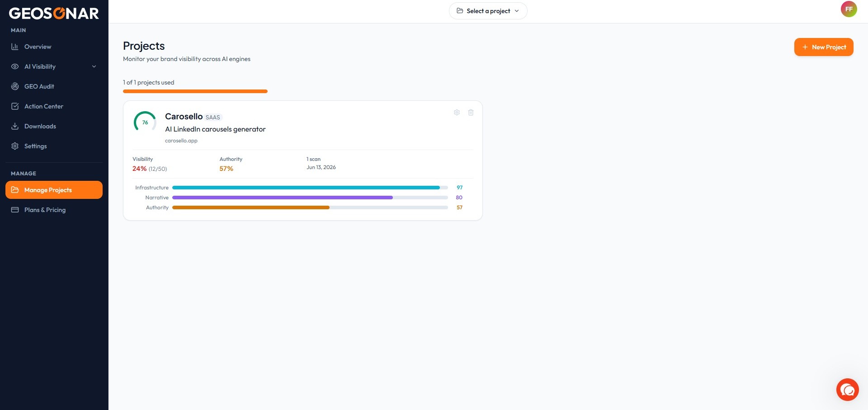The image size is (868, 410).
Task: Open the Overview bar chart icon
Action: [15, 47]
